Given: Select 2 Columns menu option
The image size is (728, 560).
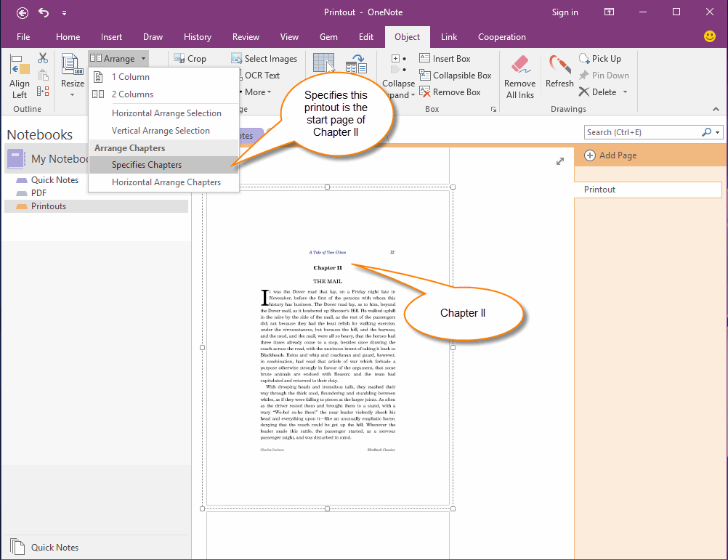Looking at the screenshot, I should [163, 94].
